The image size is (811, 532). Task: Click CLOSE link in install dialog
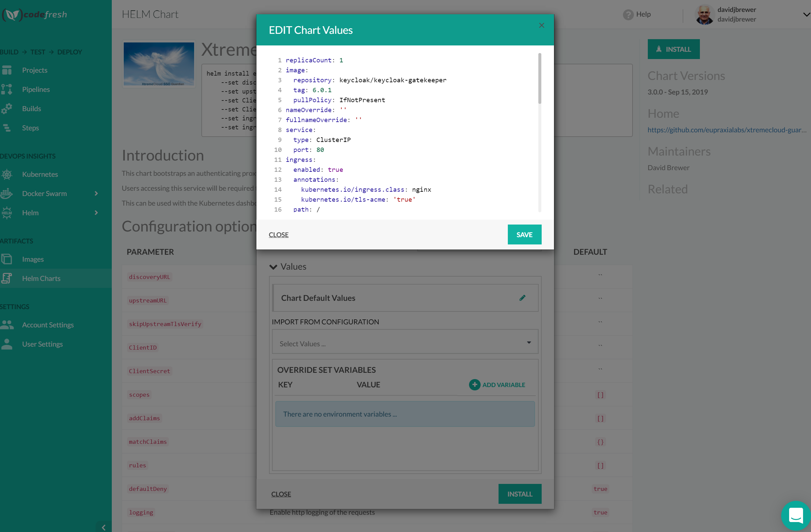tap(281, 494)
